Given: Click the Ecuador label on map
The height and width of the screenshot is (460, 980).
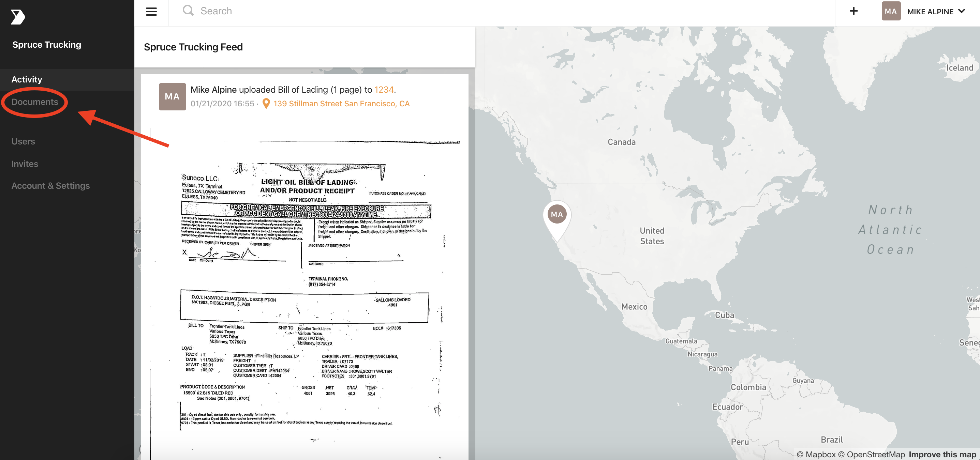Looking at the screenshot, I should coord(727,407).
